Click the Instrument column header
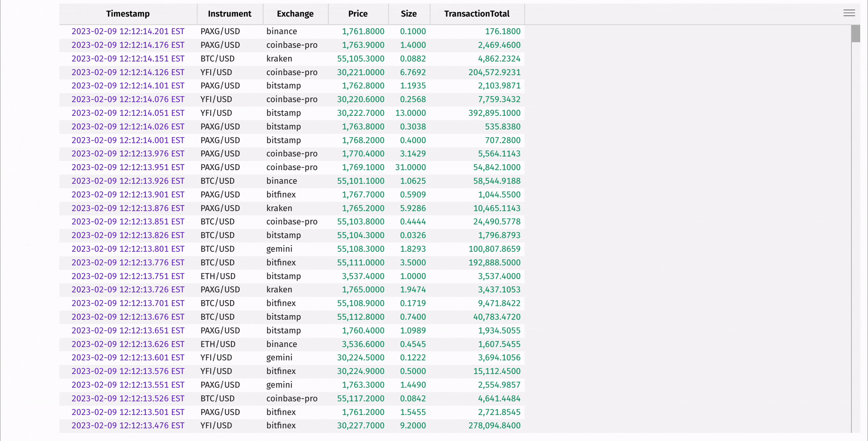Screen dimensions: 868x441 (230, 14)
